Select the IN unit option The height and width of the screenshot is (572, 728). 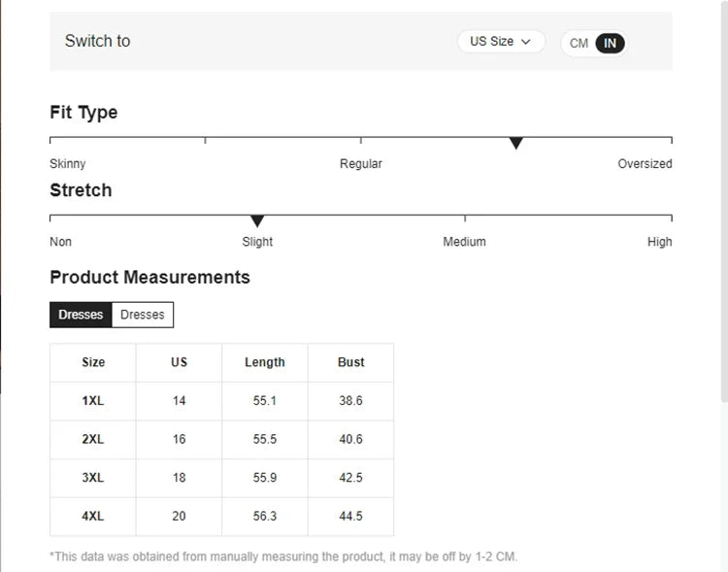click(x=610, y=43)
